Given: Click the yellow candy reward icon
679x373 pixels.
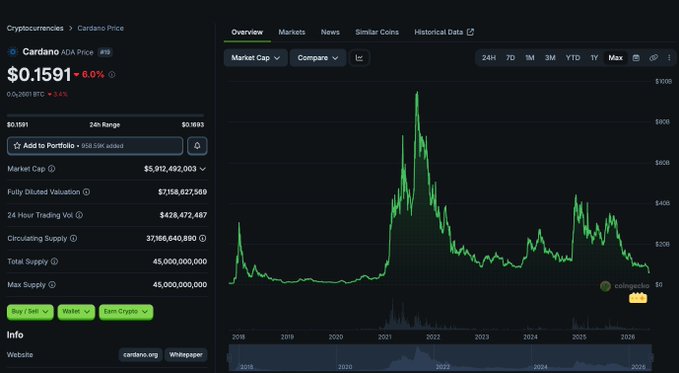Looking at the screenshot, I should pos(638,298).
